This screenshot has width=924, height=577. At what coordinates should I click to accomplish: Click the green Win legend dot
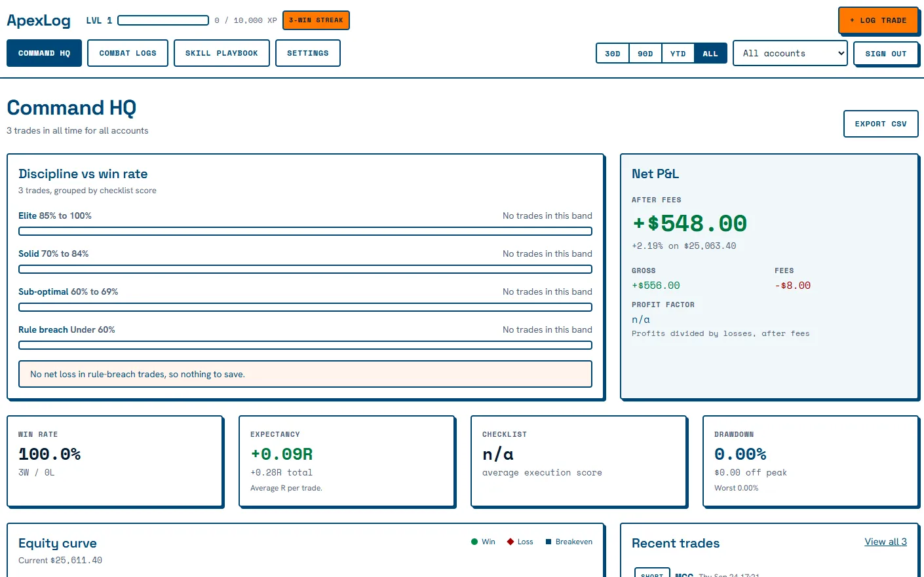(474, 542)
